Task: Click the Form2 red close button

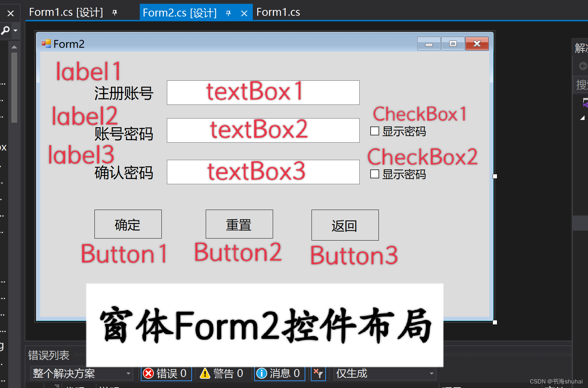Action: pyautogui.click(x=477, y=44)
